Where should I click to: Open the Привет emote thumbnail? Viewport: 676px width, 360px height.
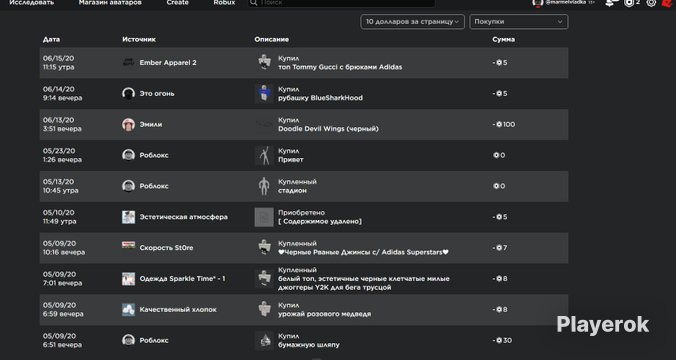coord(264,155)
